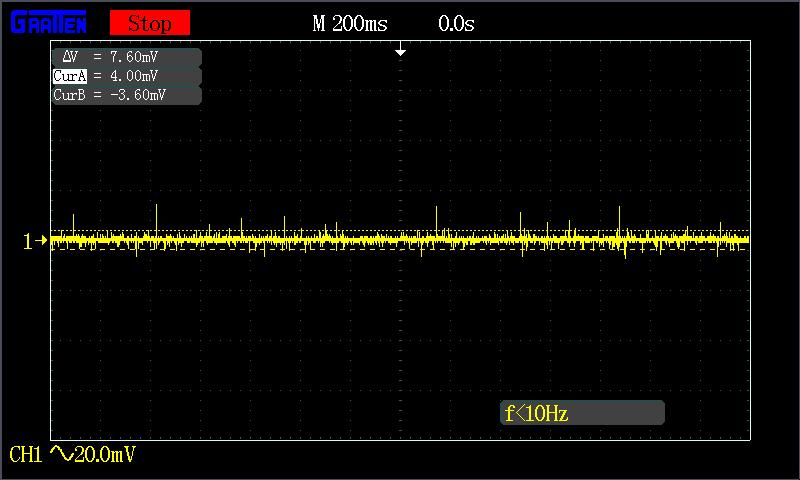
Task: Click the channel 1 ground level marker
Action: coord(35,241)
